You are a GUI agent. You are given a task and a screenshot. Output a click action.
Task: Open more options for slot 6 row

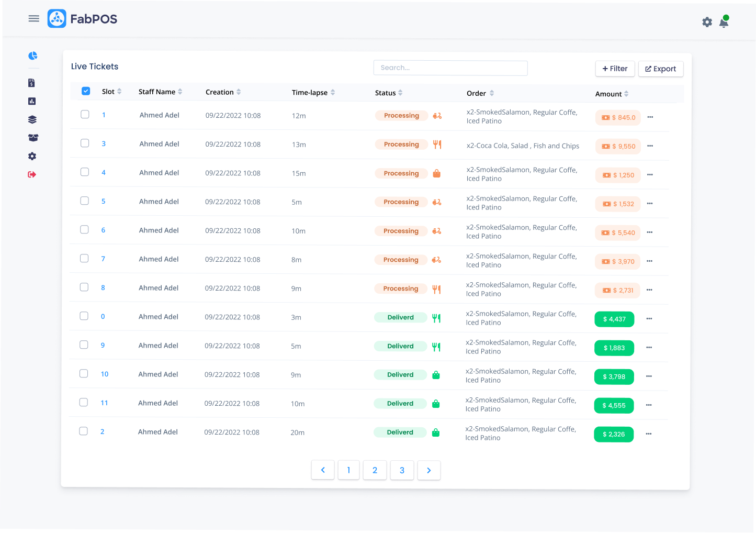(x=650, y=232)
